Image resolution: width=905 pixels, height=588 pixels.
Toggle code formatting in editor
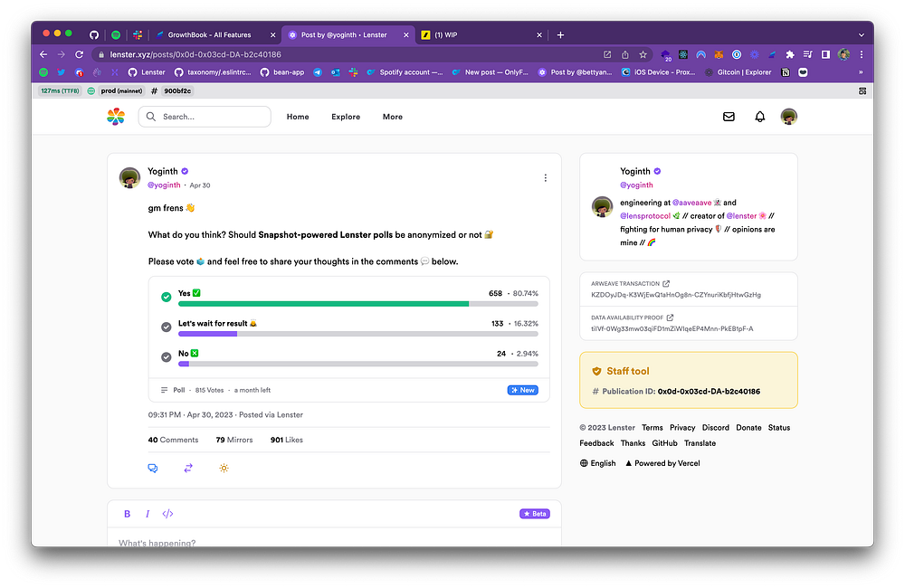click(x=167, y=514)
